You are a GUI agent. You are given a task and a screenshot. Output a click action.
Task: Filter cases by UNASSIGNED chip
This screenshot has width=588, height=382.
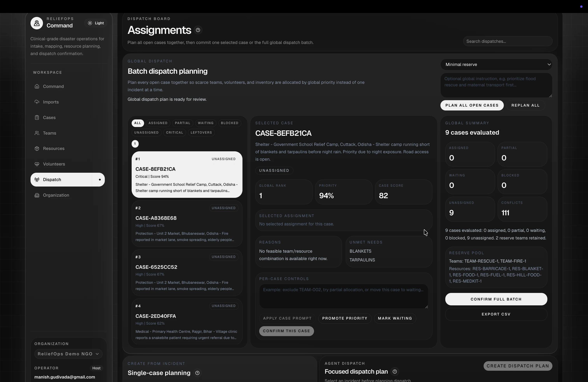coord(146,132)
